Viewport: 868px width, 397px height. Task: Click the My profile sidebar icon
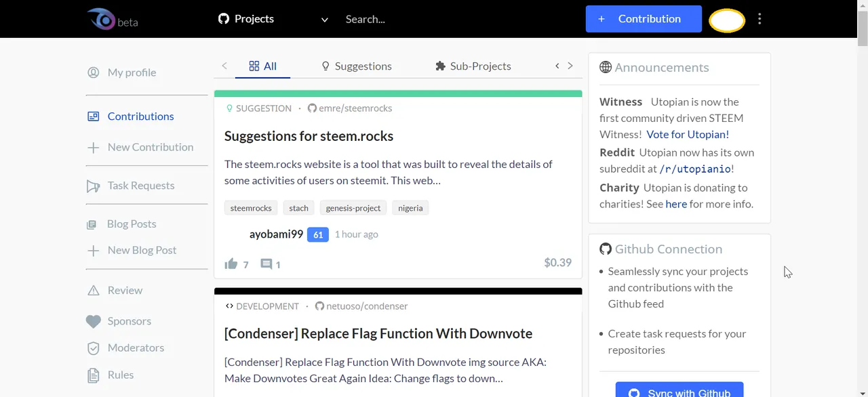94,72
